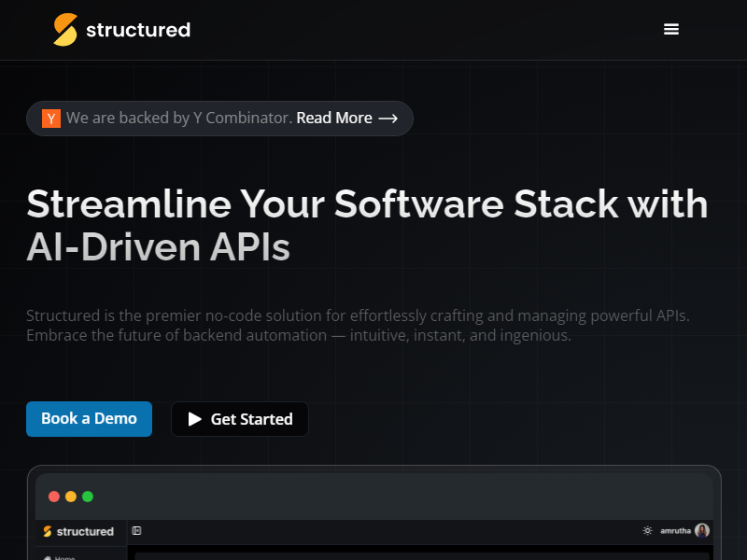Click the green window dot in the preview
Image resolution: width=747 pixels, height=560 pixels.
click(88, 497)
